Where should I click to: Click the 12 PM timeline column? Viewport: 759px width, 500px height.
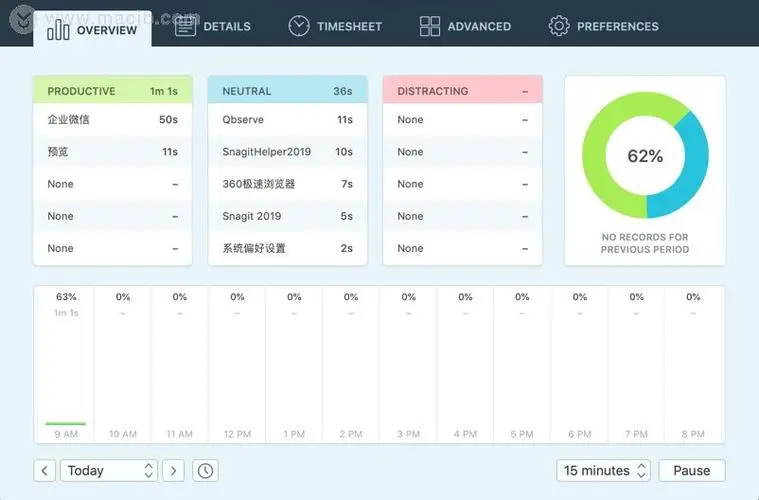coord(237,364)
